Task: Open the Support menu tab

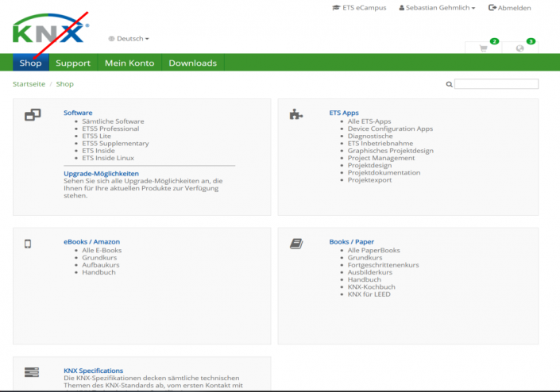Action: pyautogui.click(x=73, y=63)
